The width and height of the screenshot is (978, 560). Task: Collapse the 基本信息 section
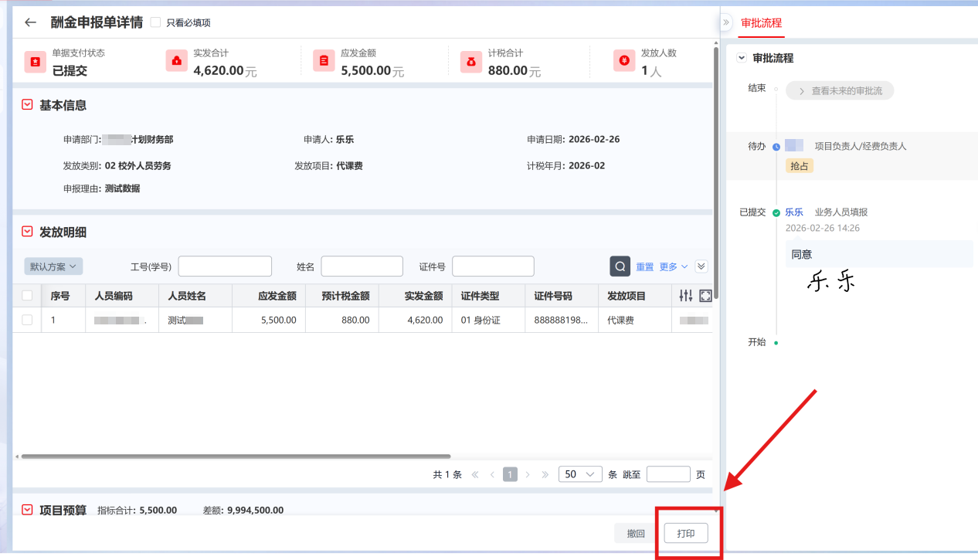[27, 105]
